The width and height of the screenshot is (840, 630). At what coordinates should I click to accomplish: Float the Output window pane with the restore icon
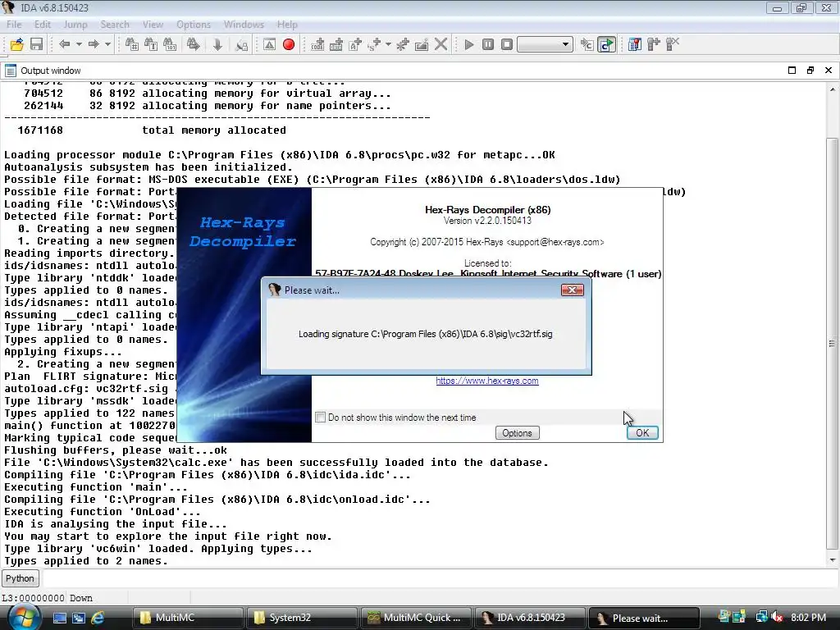pos(810,71)
